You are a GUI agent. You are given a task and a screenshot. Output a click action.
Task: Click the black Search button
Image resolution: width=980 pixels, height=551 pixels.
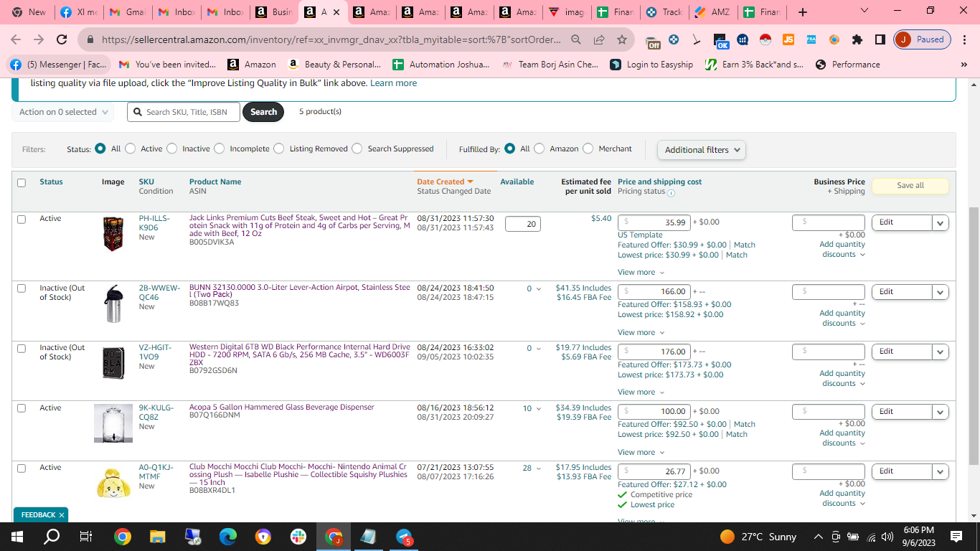coord(263,112)
